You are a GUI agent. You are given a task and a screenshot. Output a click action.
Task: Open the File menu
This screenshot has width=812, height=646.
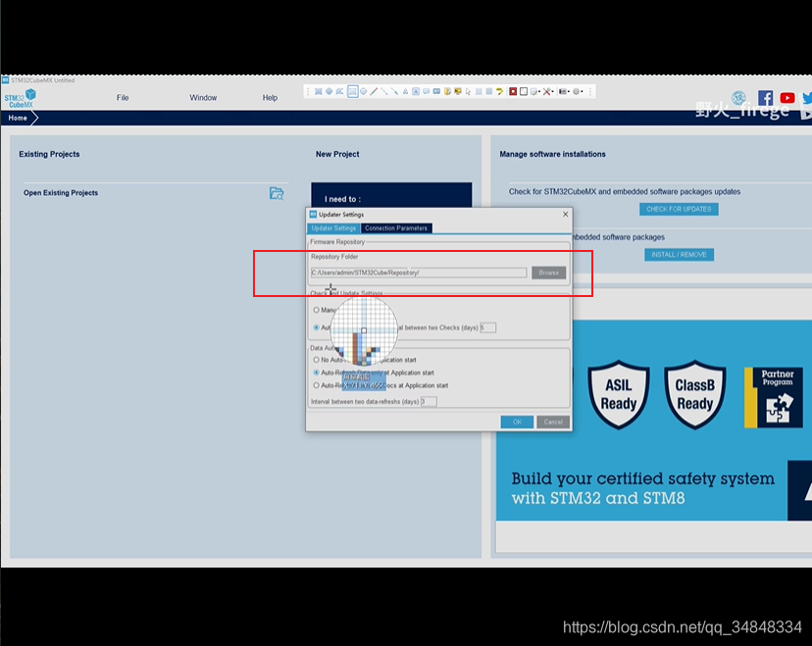click(123, 98)
